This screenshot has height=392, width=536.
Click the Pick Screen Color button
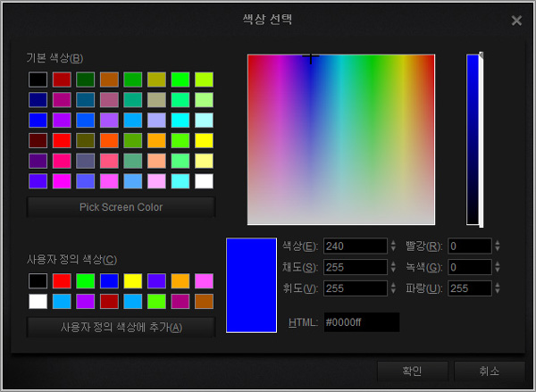tap(121, 207)
